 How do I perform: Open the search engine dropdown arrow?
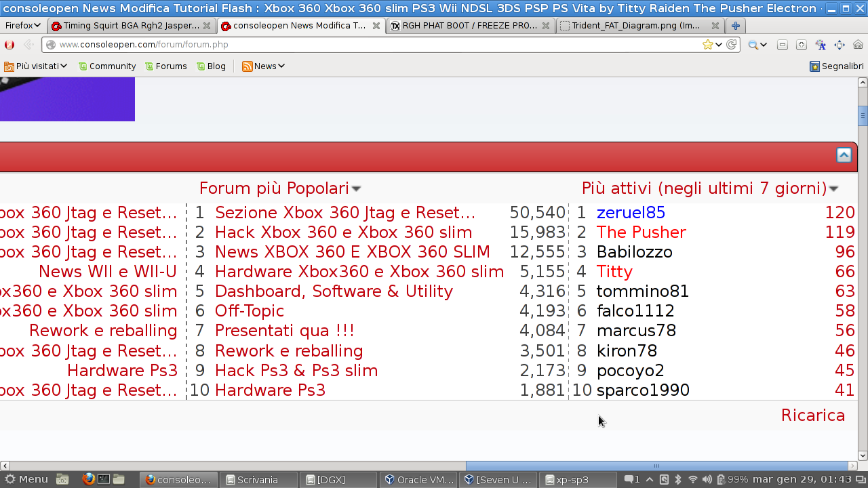pos(764,45)
